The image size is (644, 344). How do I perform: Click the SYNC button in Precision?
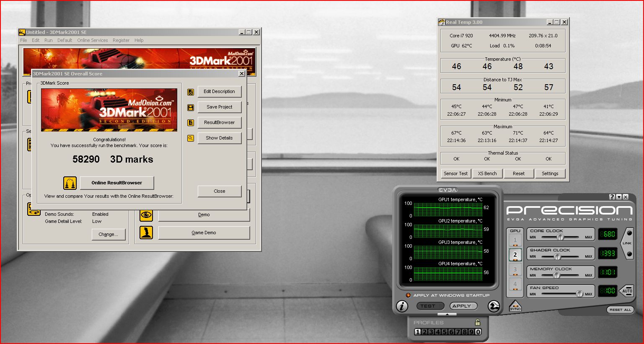[515, 306]
